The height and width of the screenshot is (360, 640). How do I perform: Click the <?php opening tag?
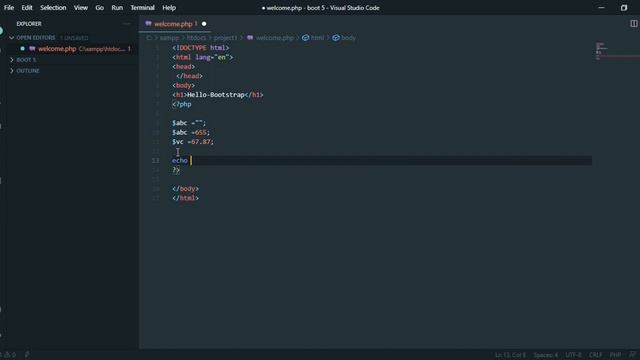(x=182, y=104)
